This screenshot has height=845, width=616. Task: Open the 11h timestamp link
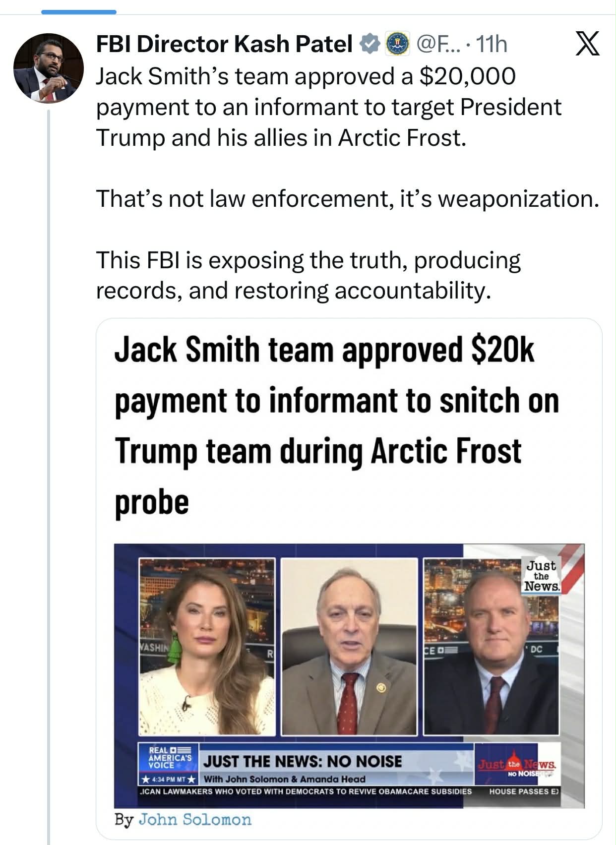point(491,44)
